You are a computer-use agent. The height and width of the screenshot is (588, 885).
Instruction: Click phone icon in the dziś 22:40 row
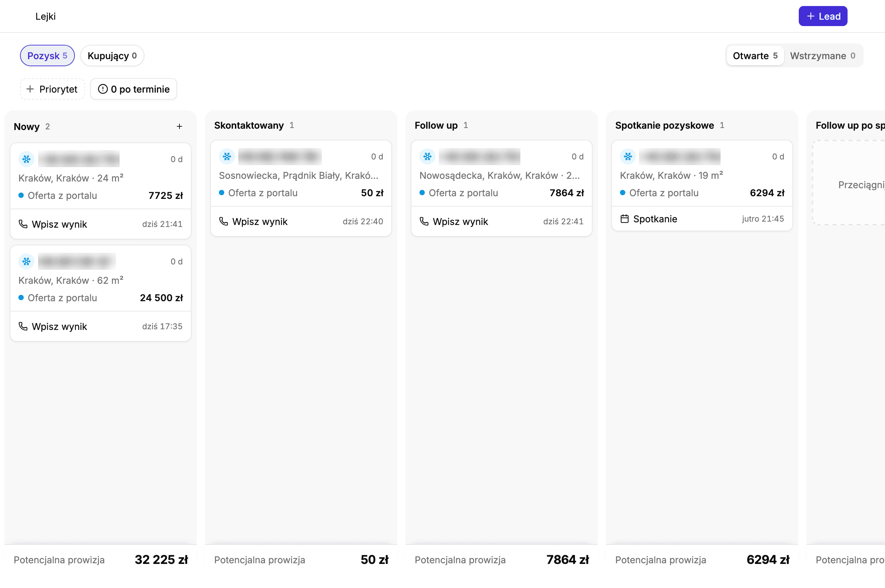(223, 222)
